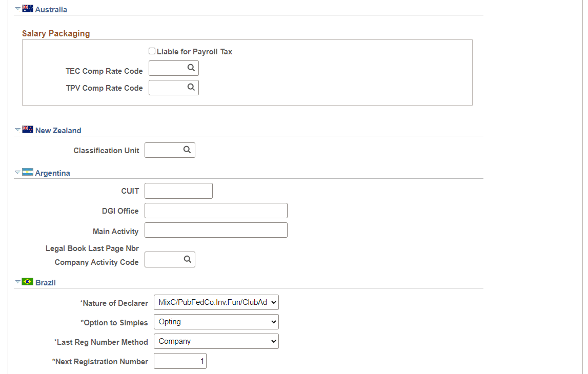
Task: Click the Argentina flag icon
Action: pos(27,172)
